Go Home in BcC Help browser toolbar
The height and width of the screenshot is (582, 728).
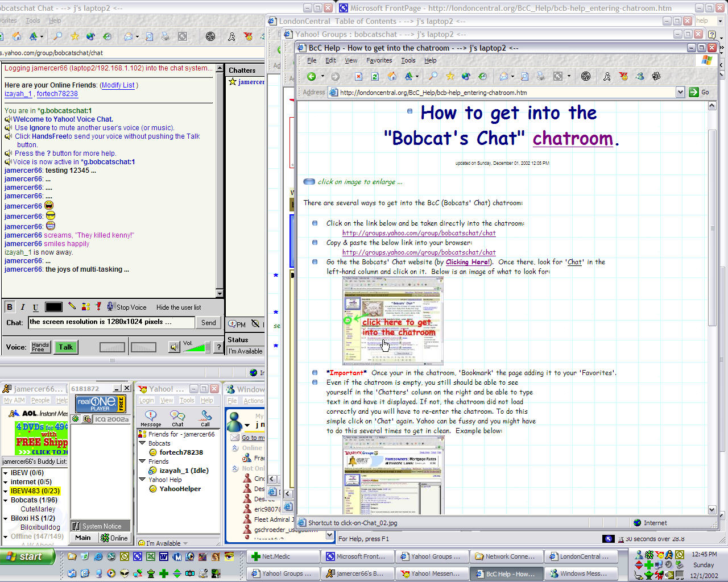pos(392,76)
